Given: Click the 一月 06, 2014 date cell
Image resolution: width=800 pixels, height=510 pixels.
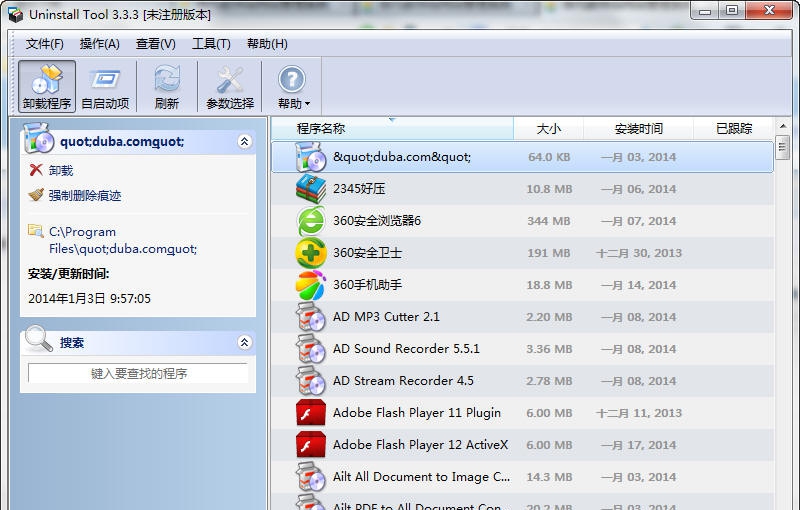Looking at the screenshot, I should pos(639,189).
